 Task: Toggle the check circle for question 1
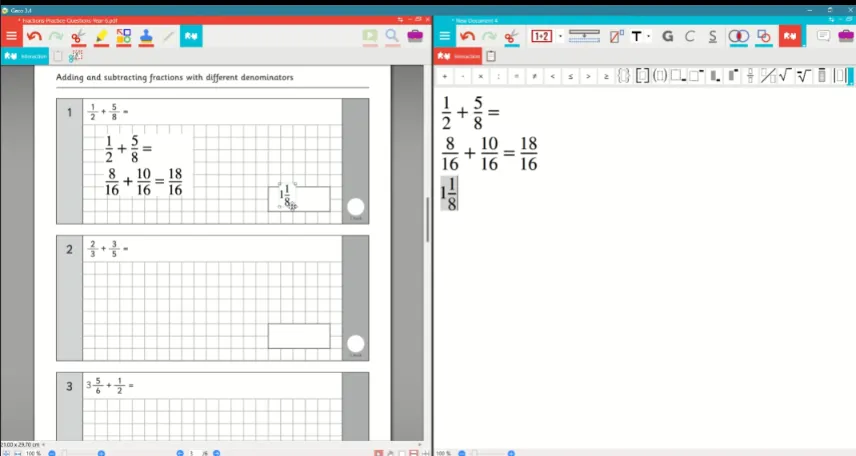point(355,207)
